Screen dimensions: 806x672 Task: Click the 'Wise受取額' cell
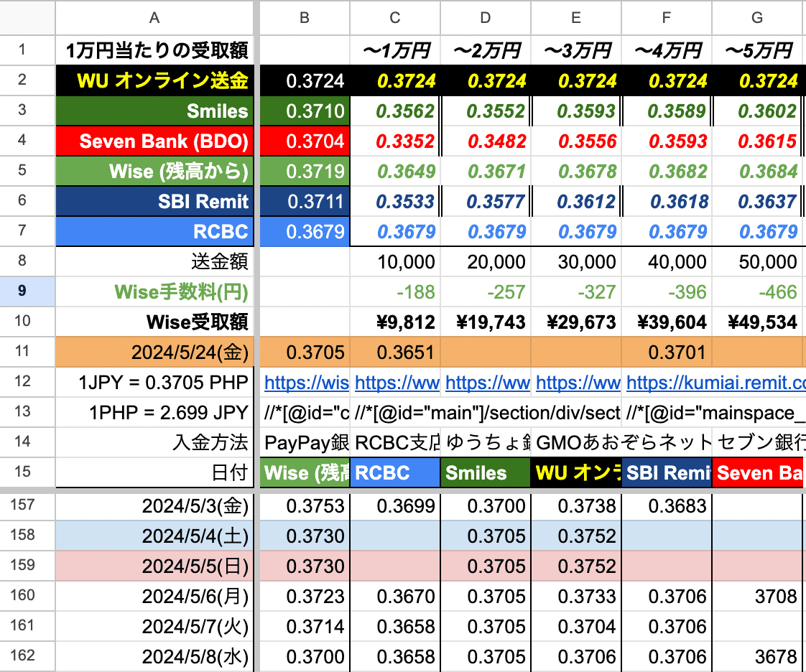click(x=154, y=322)
